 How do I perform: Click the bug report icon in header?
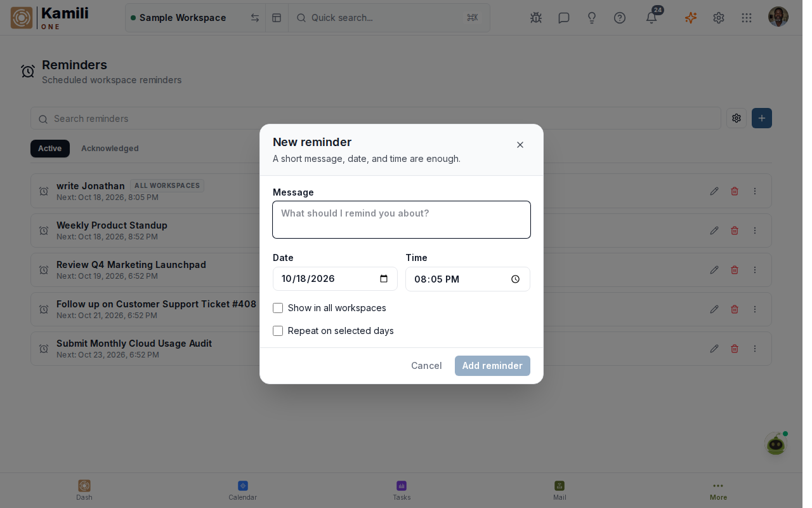tap(536, 18)
